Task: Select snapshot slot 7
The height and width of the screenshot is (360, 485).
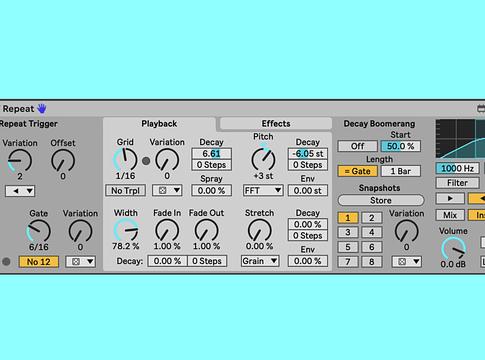Action: tap(348, 262)
